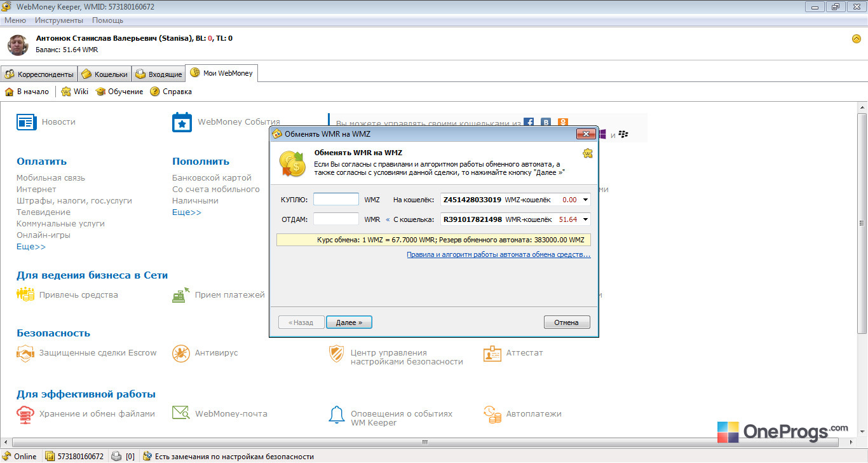Open the Справка help toolbar item
This screenshot has height=463, width=868.
click(x=171, y=92)
